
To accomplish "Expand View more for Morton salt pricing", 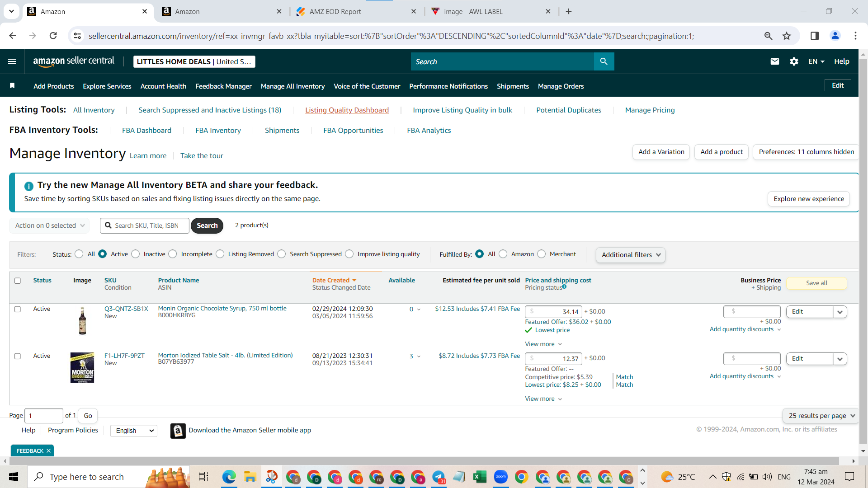I will [543, 399].
